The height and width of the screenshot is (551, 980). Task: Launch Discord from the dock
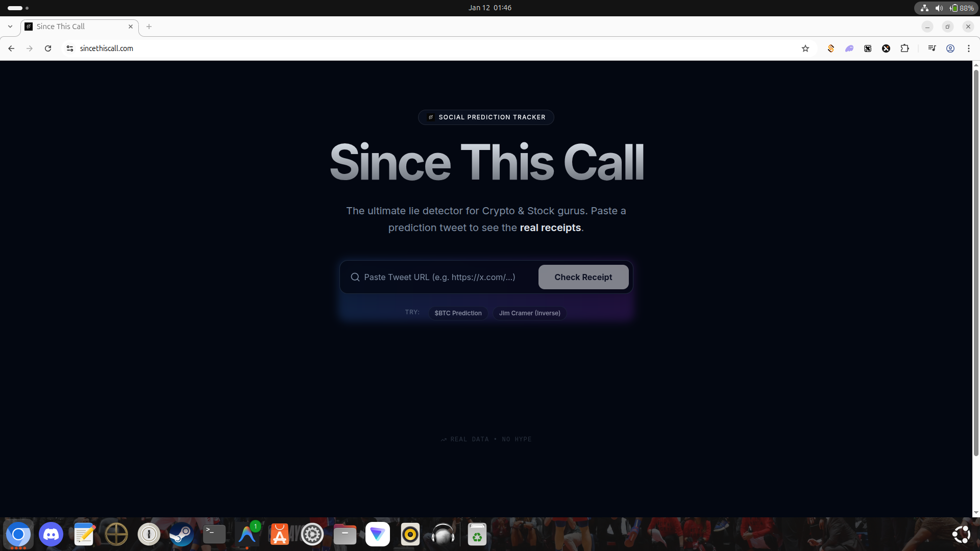[x=51, y=534]
